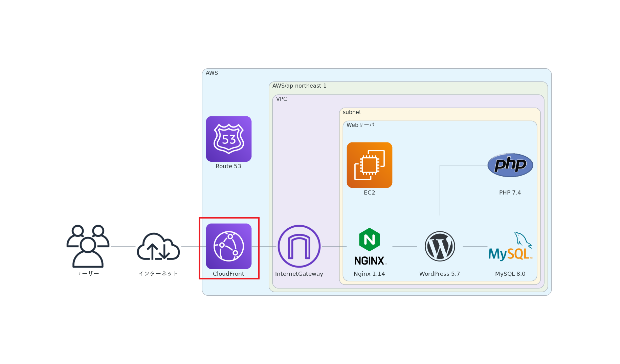Click the "PHP 7.4" label
Screen dimensions: 620x364
coord(510,192)
